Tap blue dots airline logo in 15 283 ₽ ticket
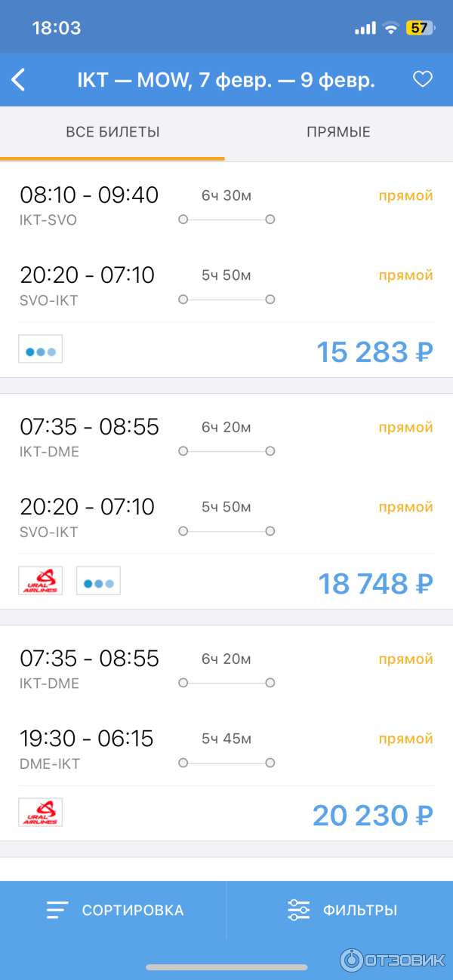The width and height of the screenshot is (453, 980). (x=41, y=349)
